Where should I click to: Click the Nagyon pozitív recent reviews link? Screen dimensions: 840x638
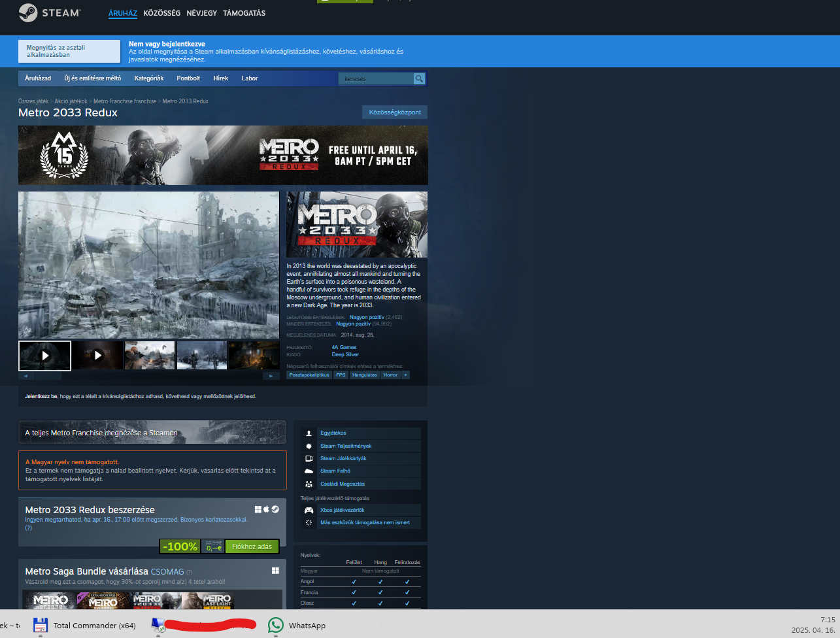point(367,317)
